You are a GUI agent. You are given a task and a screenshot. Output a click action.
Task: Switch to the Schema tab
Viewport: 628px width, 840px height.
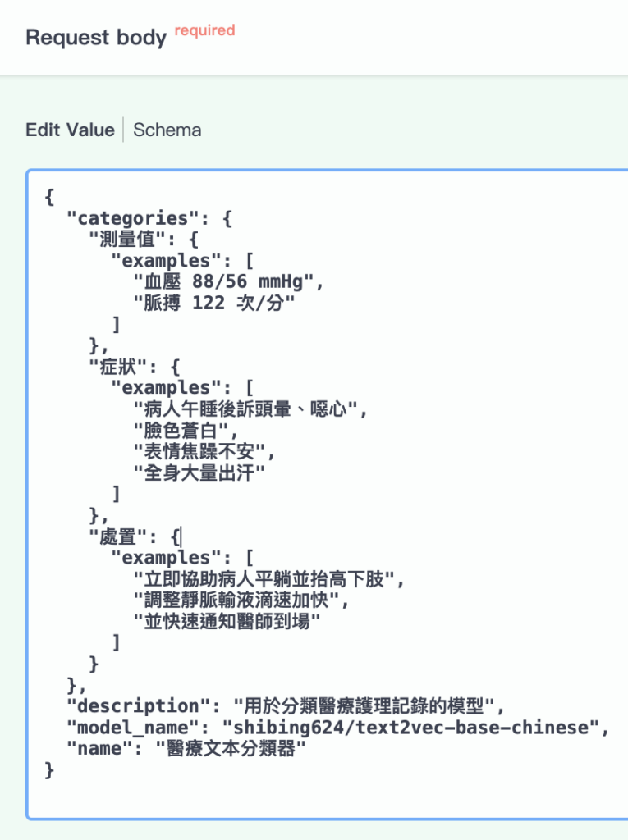167,130
